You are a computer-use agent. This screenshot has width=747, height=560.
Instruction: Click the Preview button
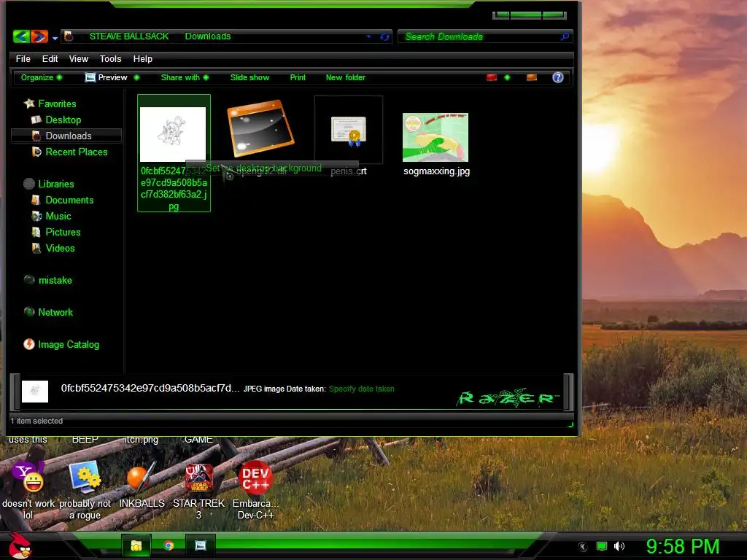point(107,77)
